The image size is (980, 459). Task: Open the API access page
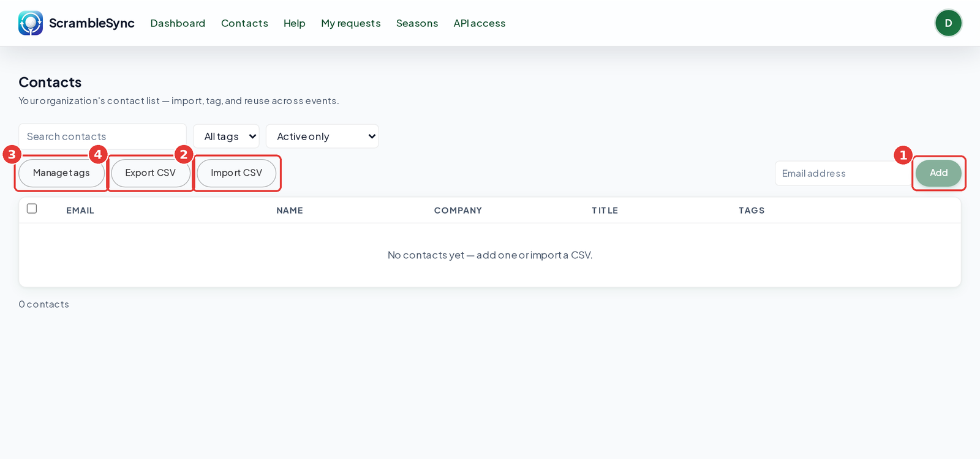point(480,23)
